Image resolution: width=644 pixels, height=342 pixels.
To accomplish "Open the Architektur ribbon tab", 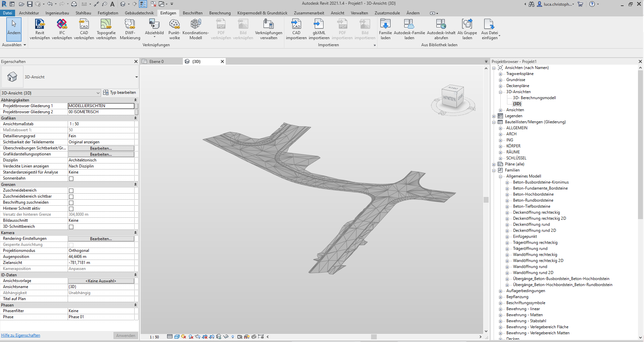I will 29,13.
